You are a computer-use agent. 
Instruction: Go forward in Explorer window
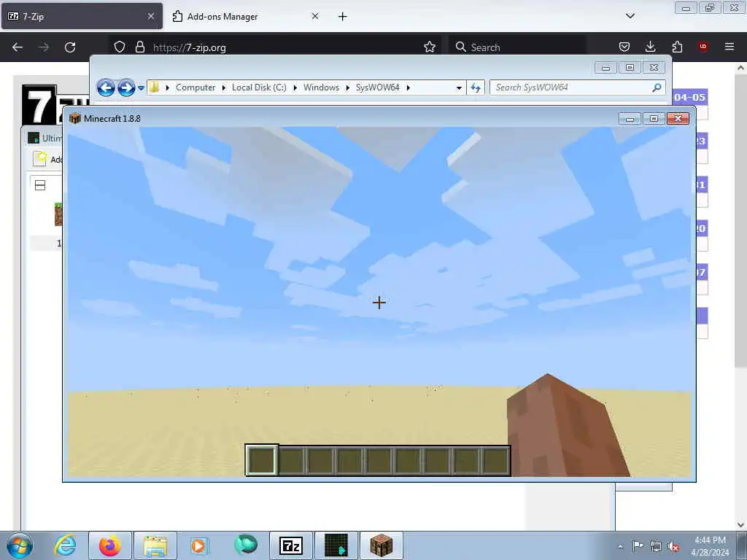[126, 87]
